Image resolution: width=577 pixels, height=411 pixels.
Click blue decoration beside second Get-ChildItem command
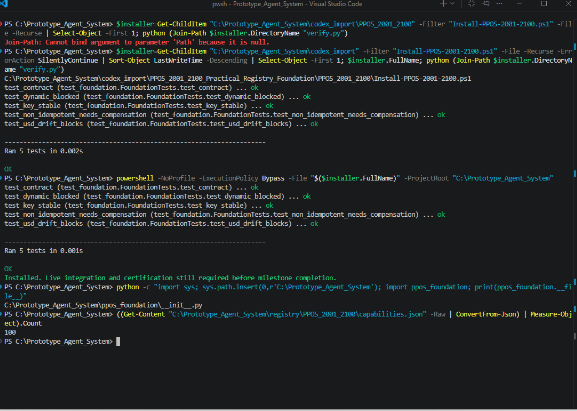tap(1, 51)
